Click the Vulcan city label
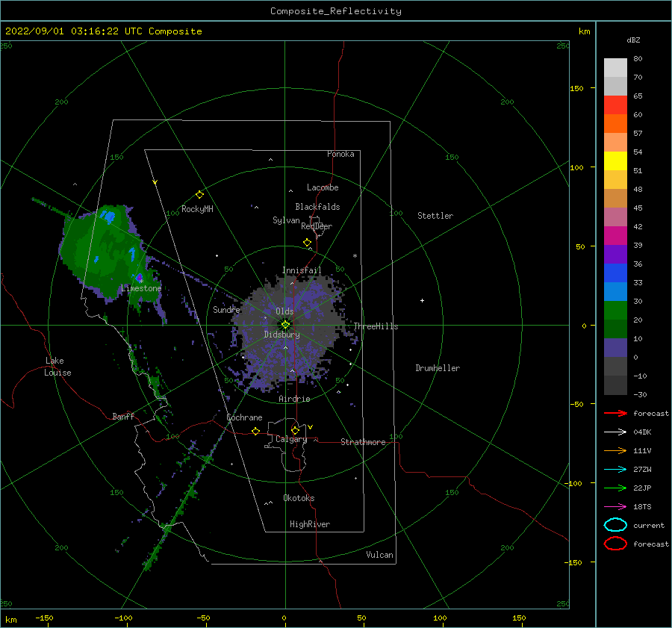The image size is (672, 628). pos(380,555)
